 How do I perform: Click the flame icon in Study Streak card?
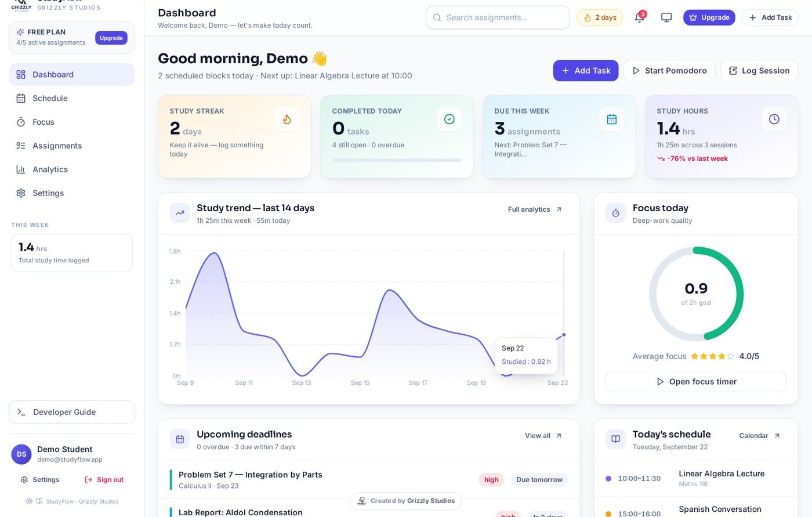coord(287,119)
